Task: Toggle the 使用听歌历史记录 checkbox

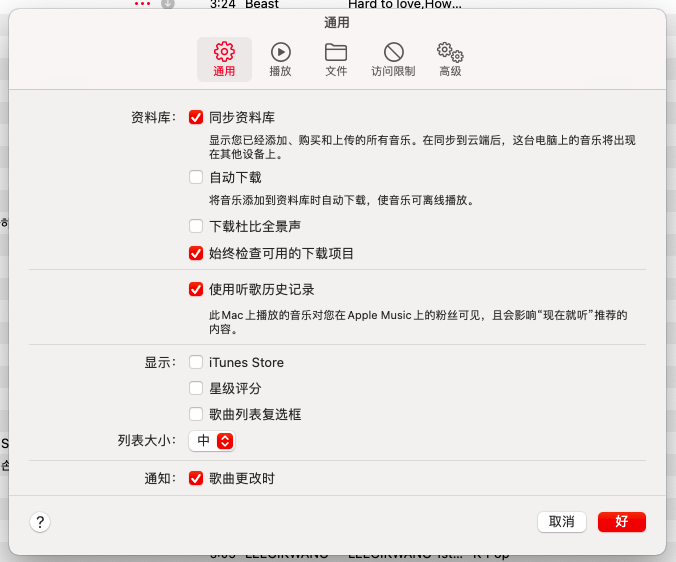Action: click(196, 289)
